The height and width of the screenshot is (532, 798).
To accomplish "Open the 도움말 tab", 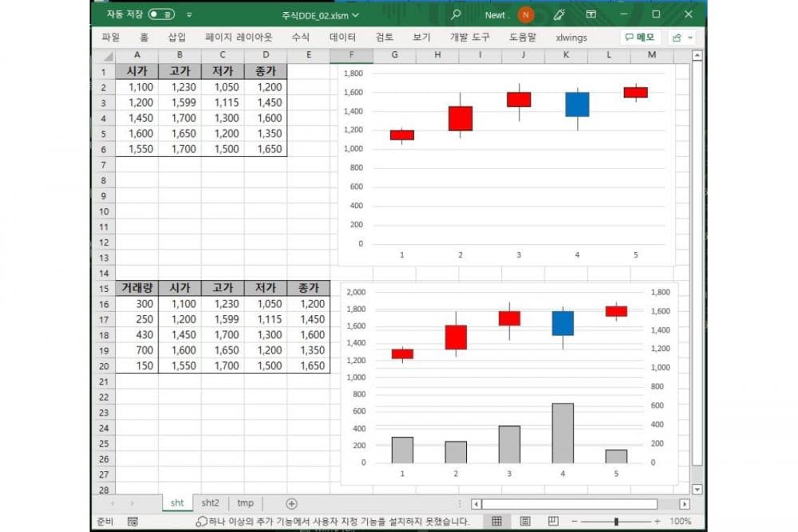I will [x=523, y=37].
